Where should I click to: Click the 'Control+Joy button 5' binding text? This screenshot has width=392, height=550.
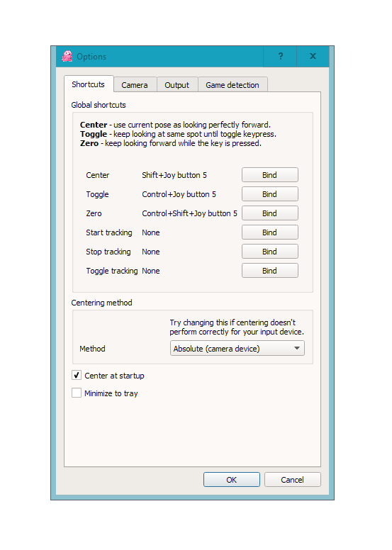(x=179, y=194)
